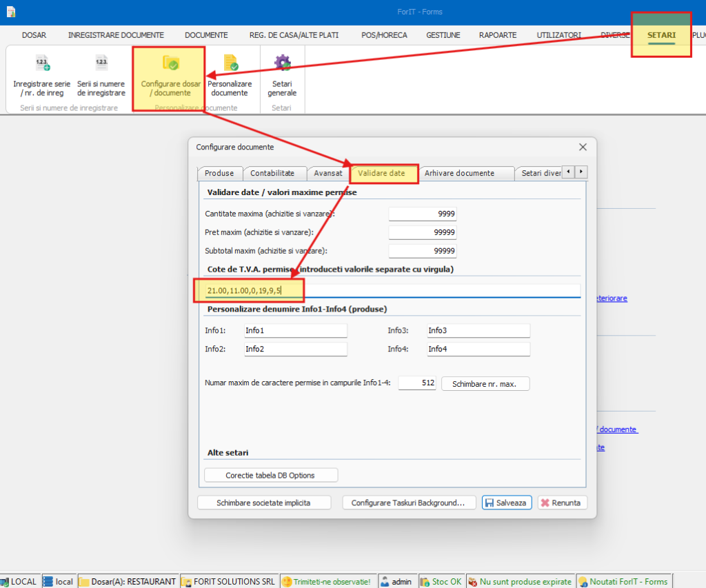
Task: Click the Schimbare nr. max. button
Action: 485,384
